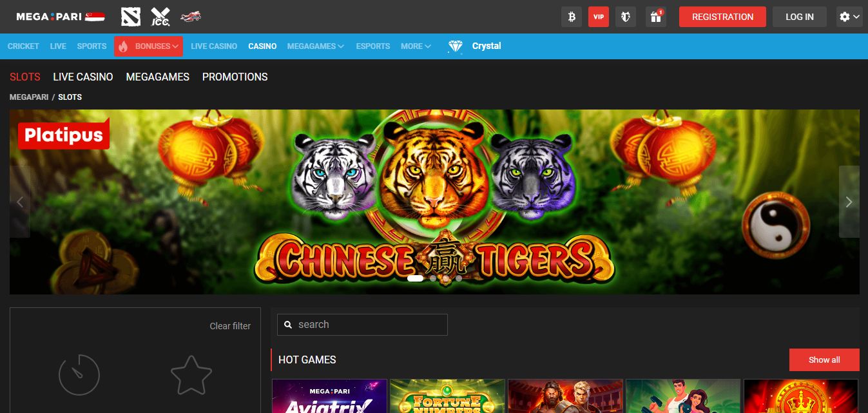Click the Crystal diamond icon
This screenshot has width=868, height=413.
(x=456, y=46)
